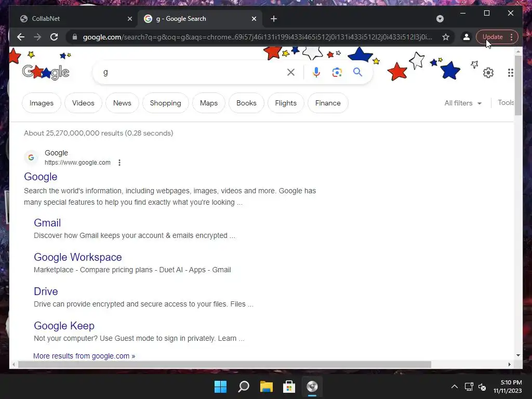This screenshot has width=532, height=399.
Task: Open three-dot menu next to google.com result
Action: (119, 163)
